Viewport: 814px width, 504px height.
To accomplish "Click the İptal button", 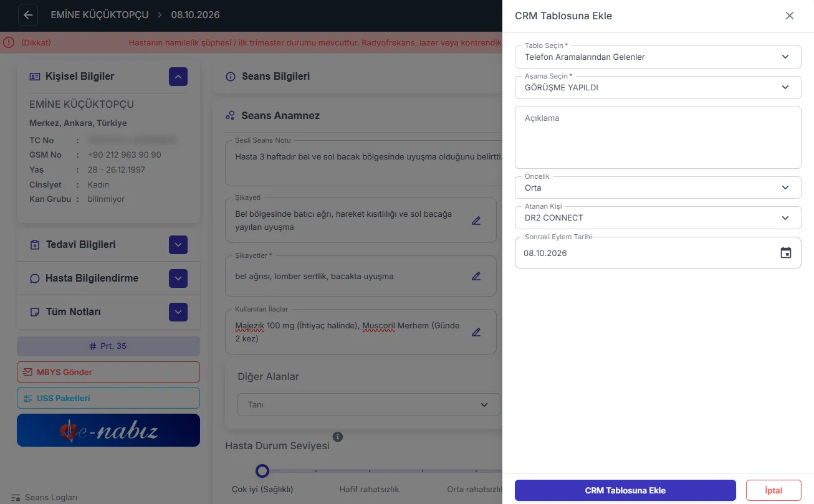I will pos(773,490).
